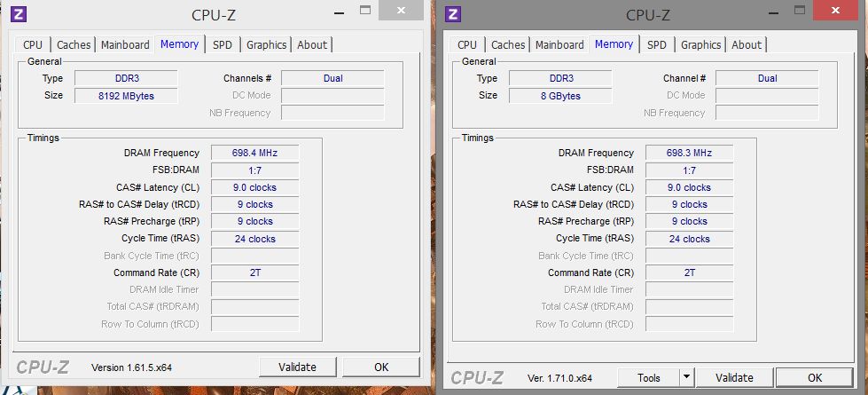The height and width of the screenshot is (395, 868).
Task: Click 24 clocks tRAS value in left window
Action: [x=254, y=239]
